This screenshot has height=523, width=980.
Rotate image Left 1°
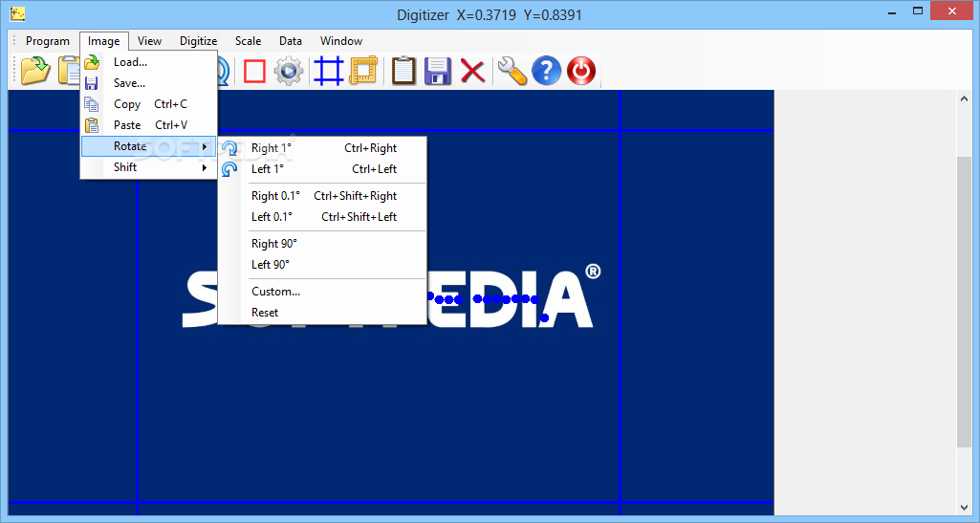[x=322, y=168]
